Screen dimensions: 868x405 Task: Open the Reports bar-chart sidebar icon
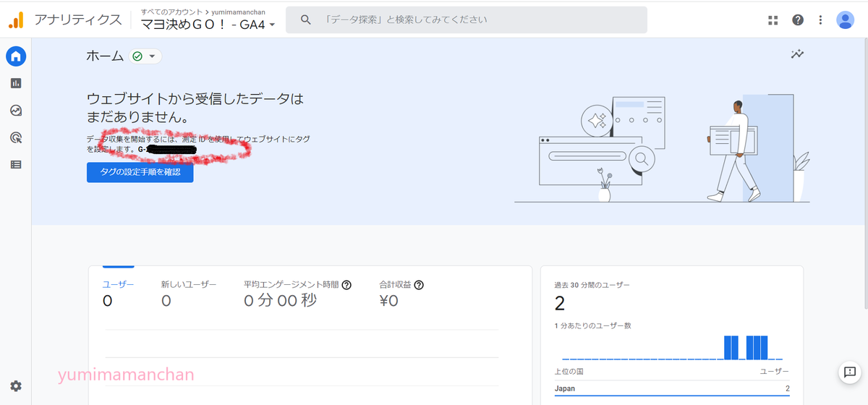(16, 83)
